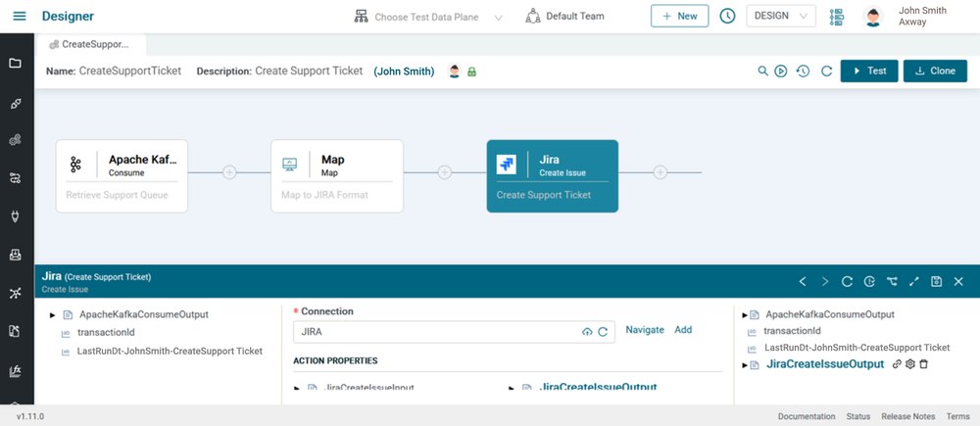The width and height of the screenshot is (980, 426).
Task: Expand ApacheKafkaConsumeOutput in left tree
Action: pyautogui.click(x=53, y=314)
